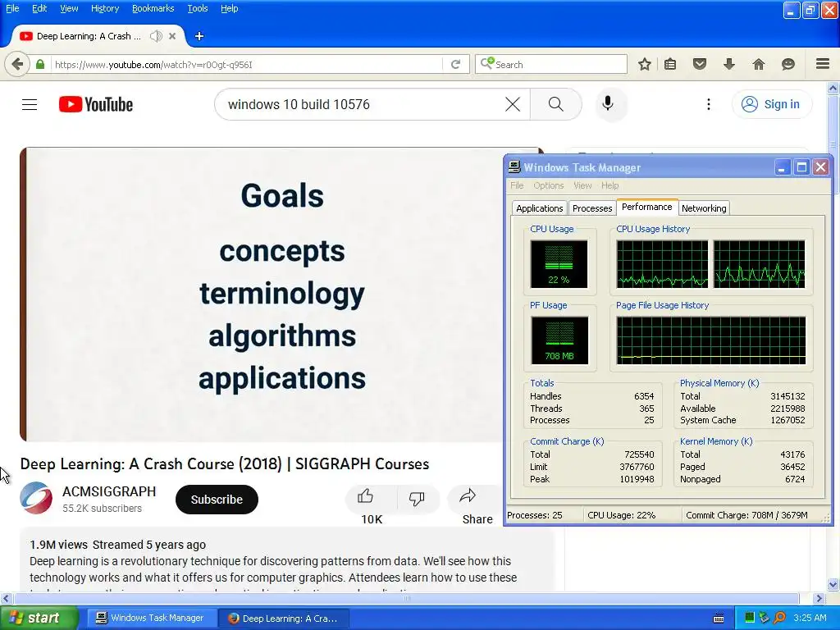Mute the tab using the speaker icon
This screenshot has width=840, height=630.
pos(156,36)
